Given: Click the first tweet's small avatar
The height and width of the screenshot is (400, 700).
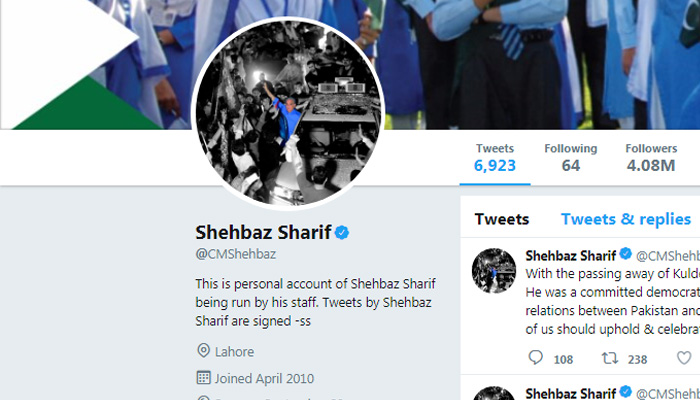Looking at the screenshot, I should pyautogui.click(x=494, y=271).
